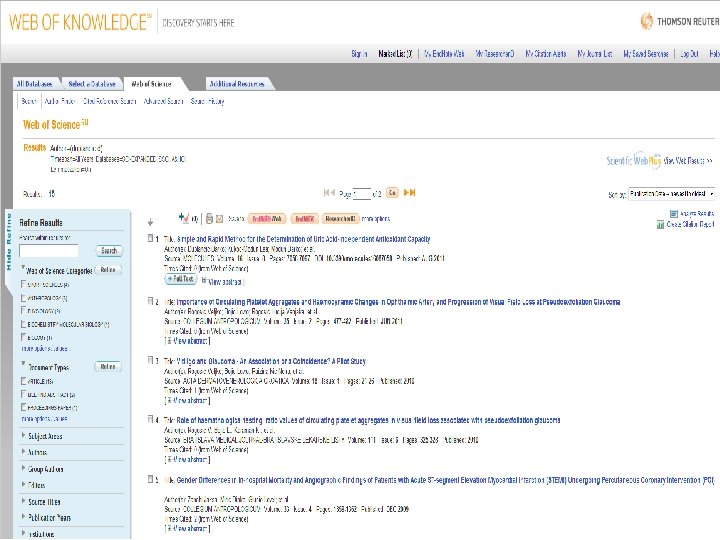The height and width of the screenshot is (540, 720).
Task: Click the Sign In link
Action: [359, 54]
